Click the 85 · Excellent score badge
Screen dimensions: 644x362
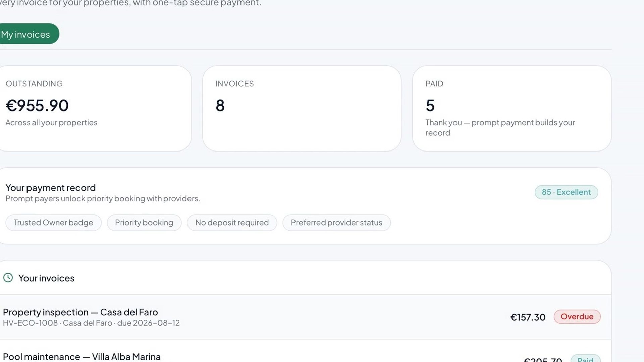pos(566,192)
